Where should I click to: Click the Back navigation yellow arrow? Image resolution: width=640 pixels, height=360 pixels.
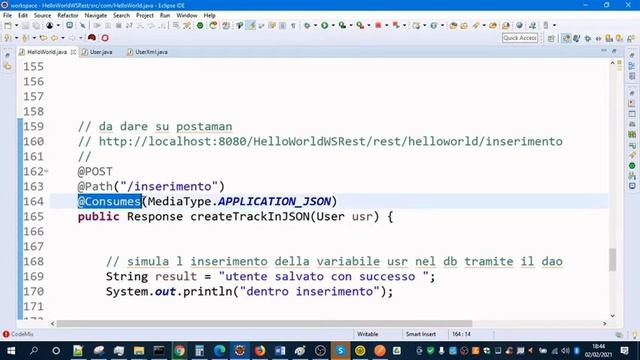(54, 38)
